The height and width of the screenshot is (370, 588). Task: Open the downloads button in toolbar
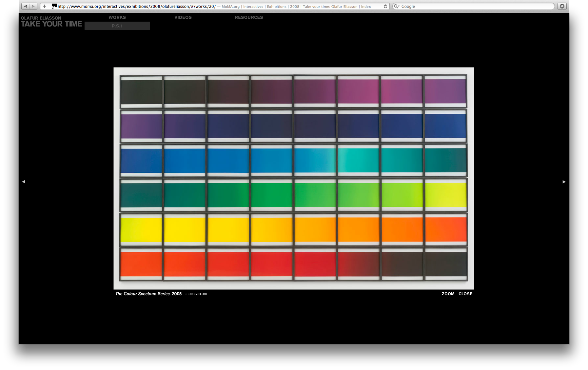(x=562, y=6)
